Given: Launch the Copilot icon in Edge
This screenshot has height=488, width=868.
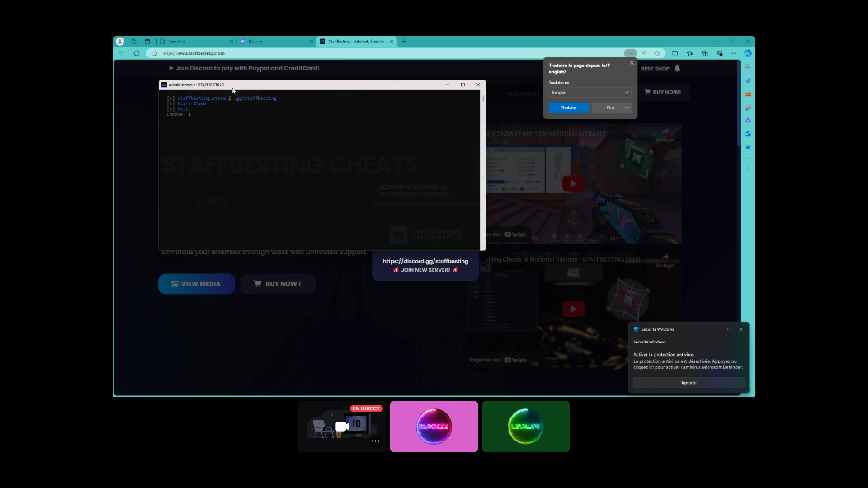Looking at the screenshot, I should tap(748, 53).
